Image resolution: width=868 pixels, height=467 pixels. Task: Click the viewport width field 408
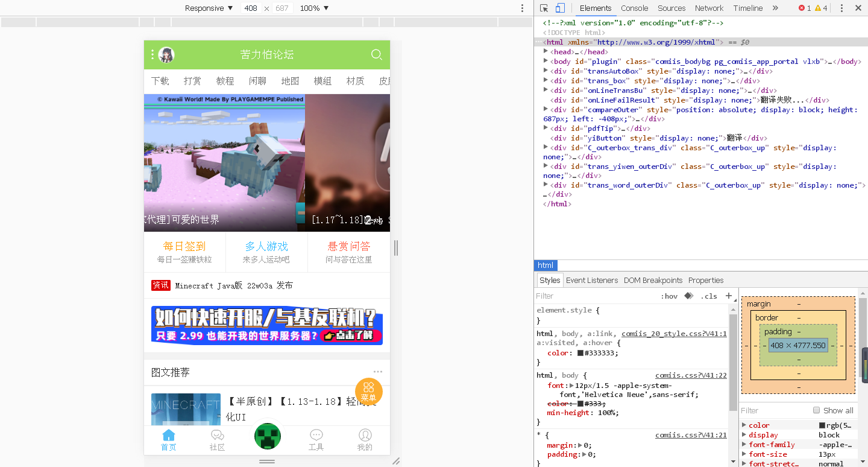coord(251,8)
